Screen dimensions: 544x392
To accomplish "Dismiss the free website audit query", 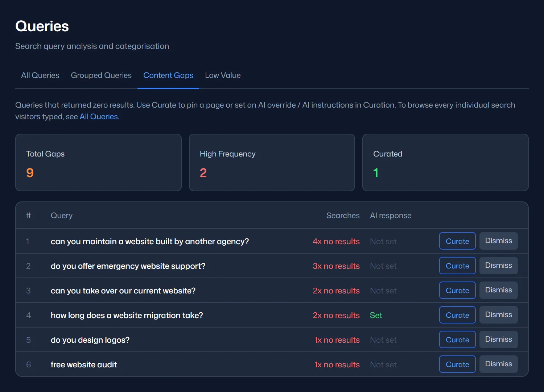I will [x=498, y=364].
